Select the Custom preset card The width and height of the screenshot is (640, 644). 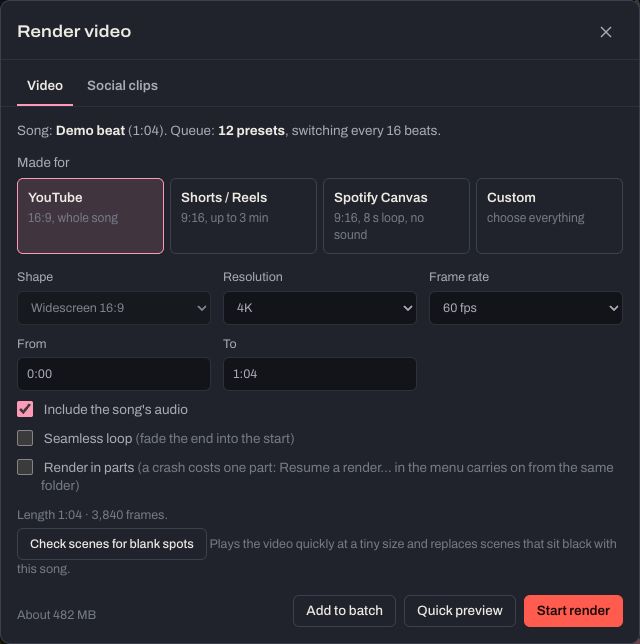click(x=549, y=216)
